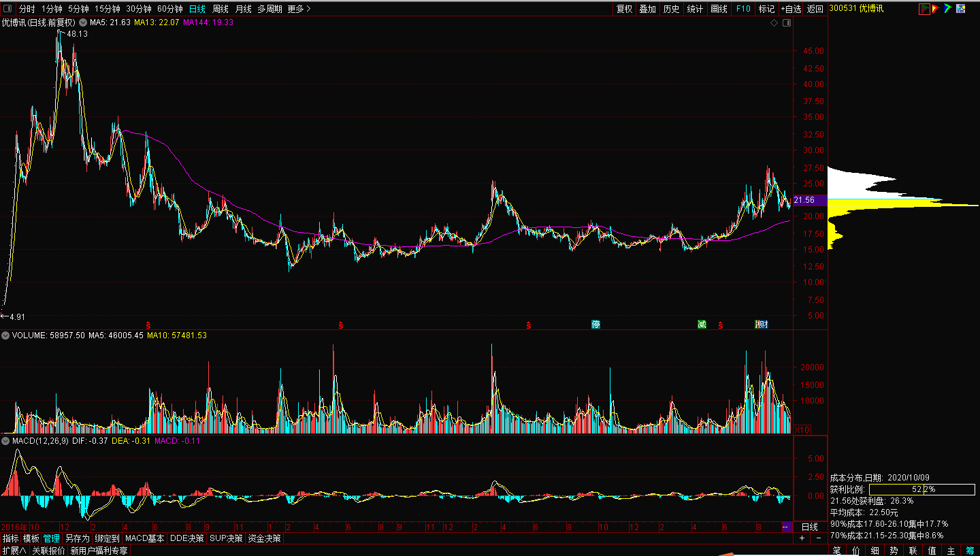This screenshot has width=980, height=556.
Task: Click the green 减 event marker
Action: click(x=702, y=325)
